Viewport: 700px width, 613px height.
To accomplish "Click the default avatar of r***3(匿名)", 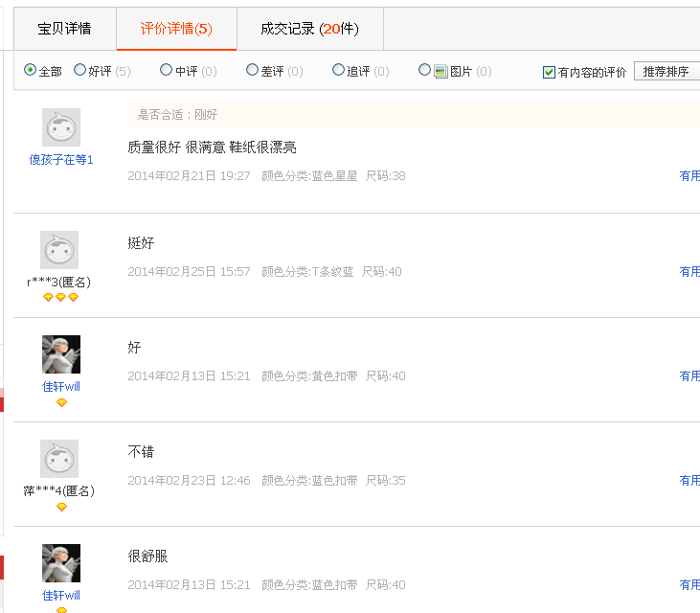I will 59,250.
